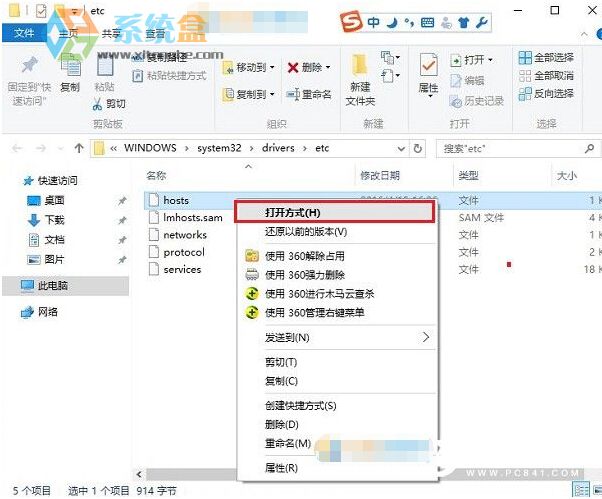This screenshot has height=499, width=602.
Task: Click the Paste icon in ribbon
Action: 104,66
